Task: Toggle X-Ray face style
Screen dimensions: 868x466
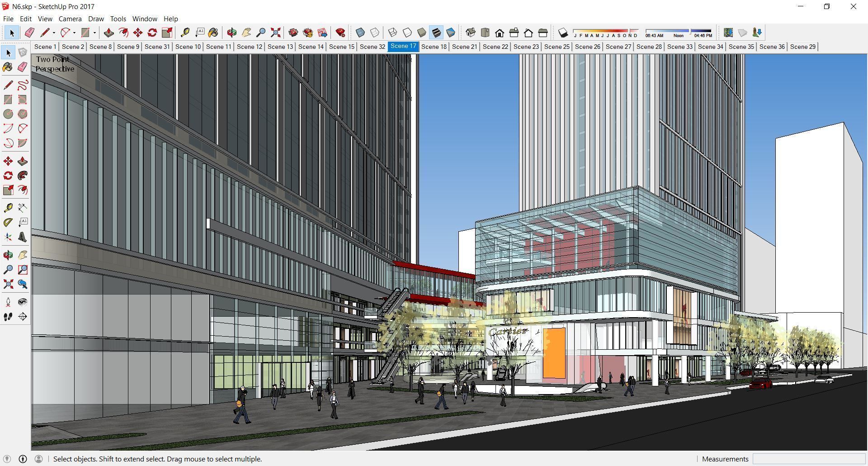Action: pyautogui.click(x=360, y=33)
